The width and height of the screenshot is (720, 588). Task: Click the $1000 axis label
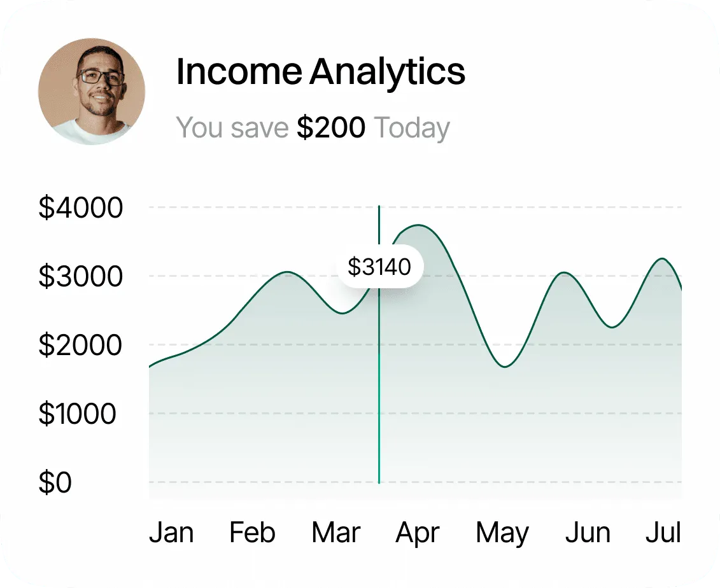(78, 414)
